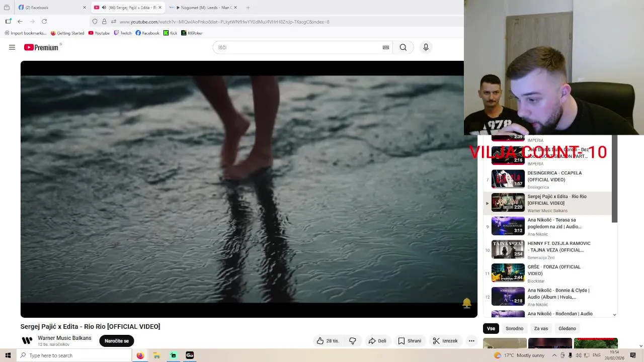The width and height of the screenshot is (644, 362).
Task: Click the Warner Music channel avatar
Action: 27,341
